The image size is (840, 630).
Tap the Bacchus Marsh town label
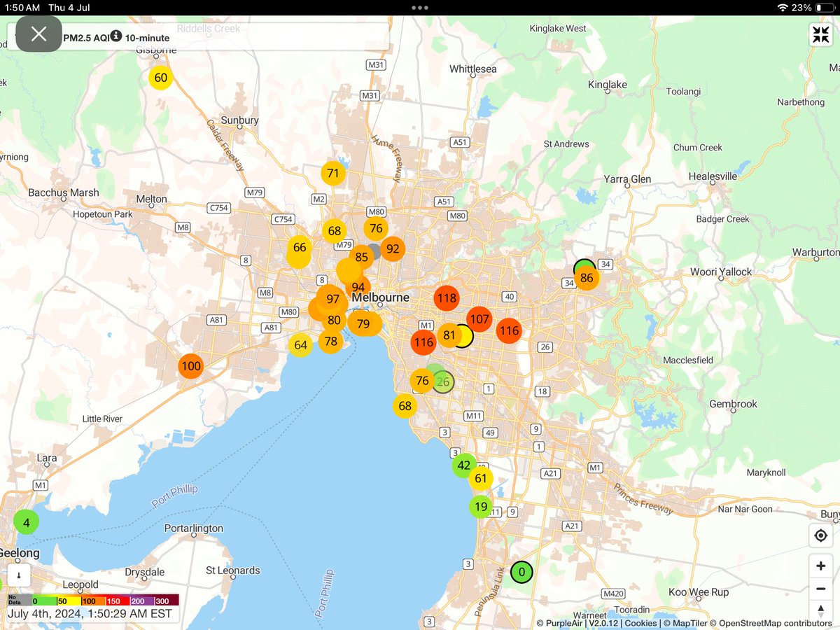point(64,192)
